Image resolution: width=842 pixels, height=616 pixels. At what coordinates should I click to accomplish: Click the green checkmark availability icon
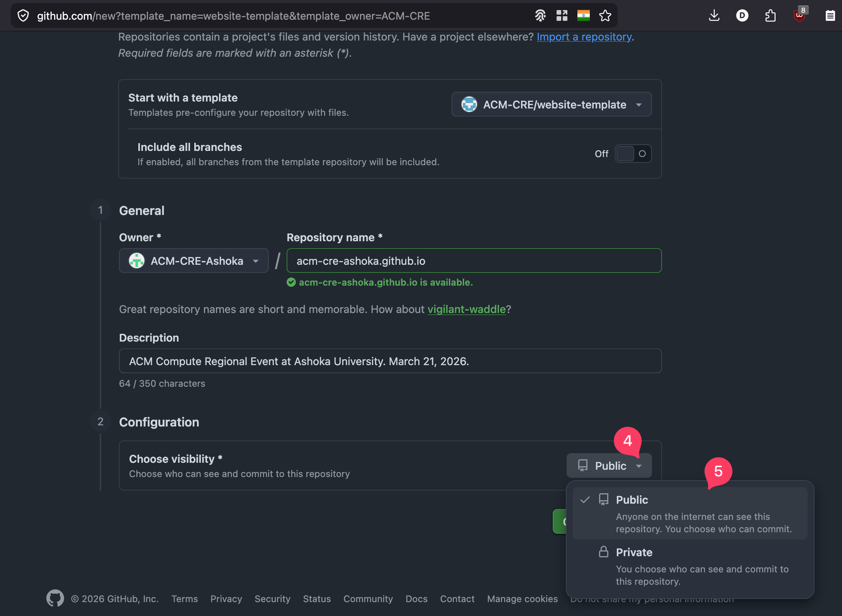tap(291, 283)
